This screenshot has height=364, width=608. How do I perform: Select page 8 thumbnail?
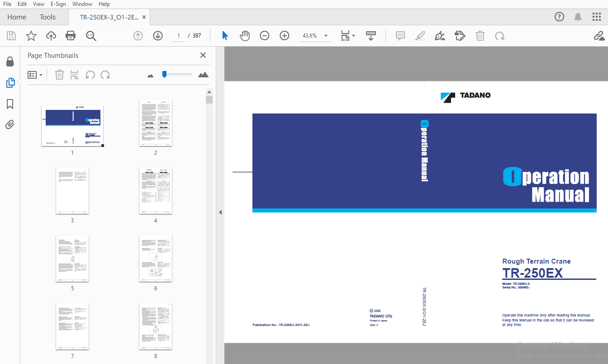(156, 326)
